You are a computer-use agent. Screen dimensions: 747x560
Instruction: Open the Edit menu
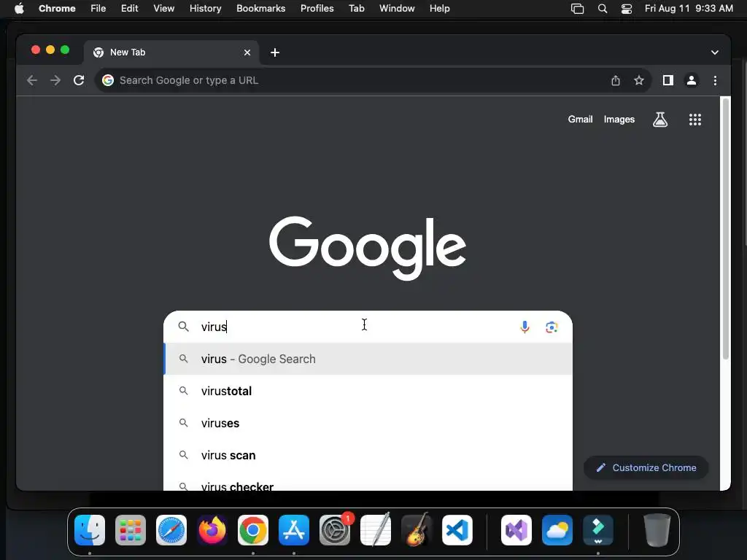[x=129, y=9]
